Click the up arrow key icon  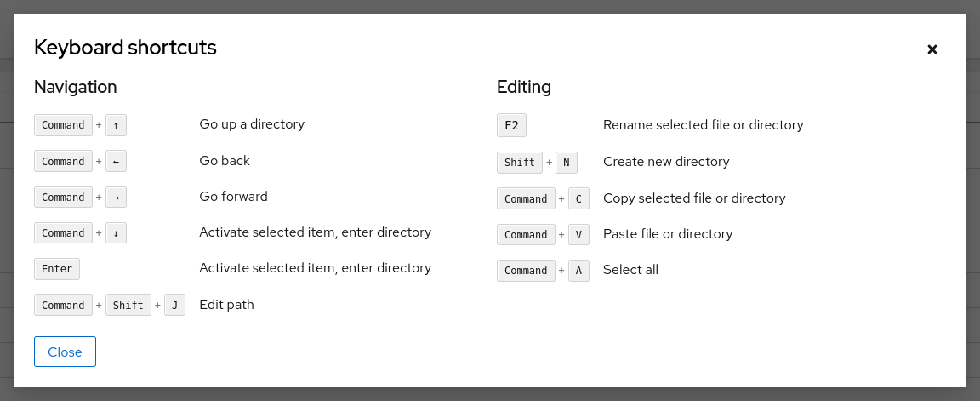pos(116,125)
